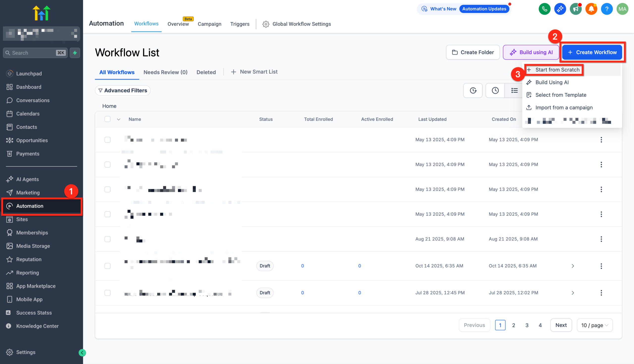
Task: Open help with the question mark icon
Action: pyautogui.click(x=607, y=9)
